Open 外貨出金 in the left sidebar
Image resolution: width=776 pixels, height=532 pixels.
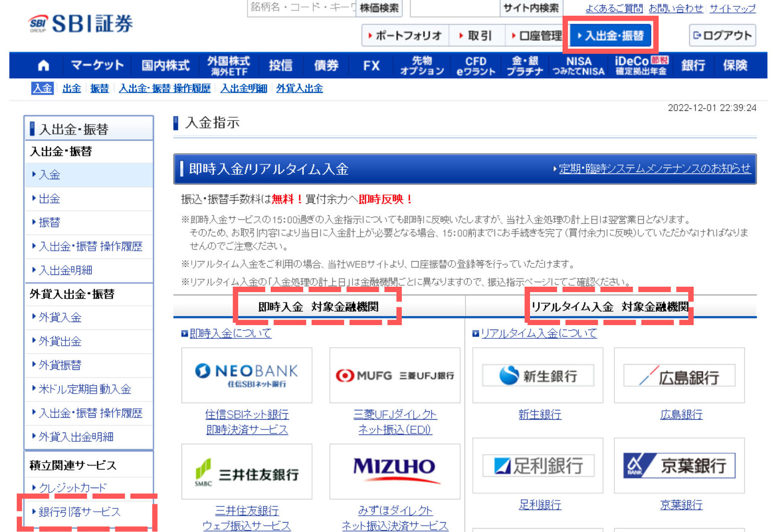pyautogui.click(x=89, y=341)
